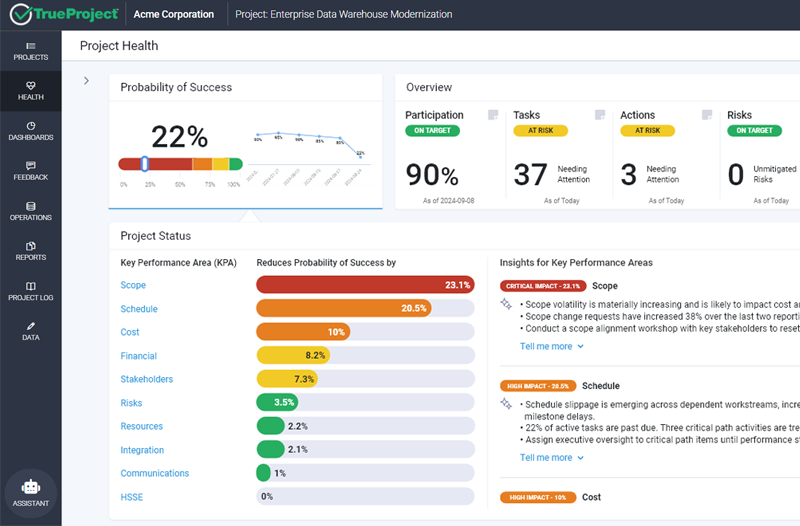Click the Risks 3.5% green bar
800x526 pixels.
coord(277,402)
